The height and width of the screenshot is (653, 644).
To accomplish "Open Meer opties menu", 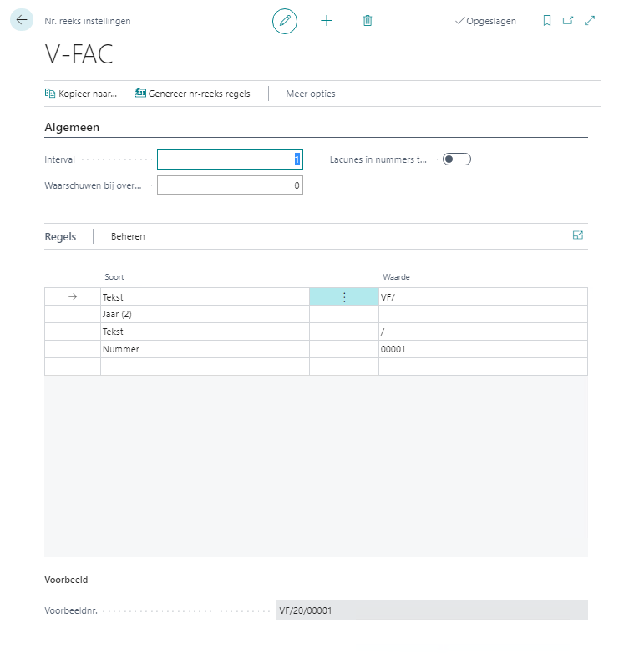I will click(311, 94).
